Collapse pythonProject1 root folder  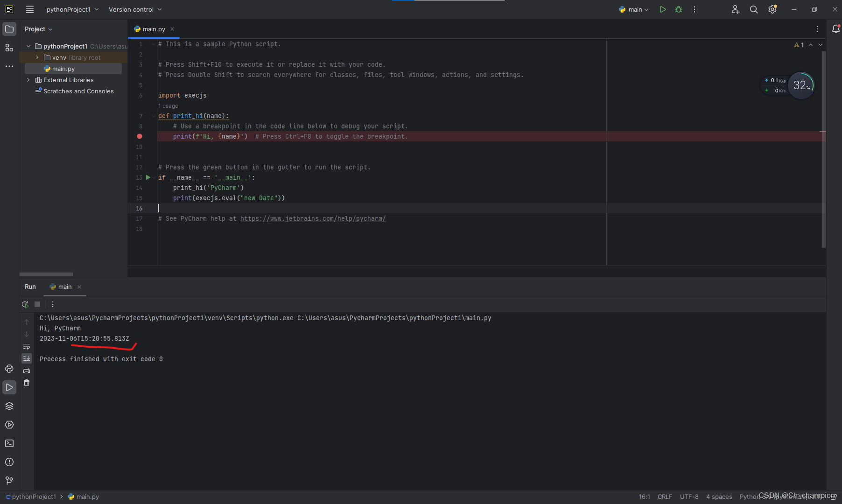[28, 46]
